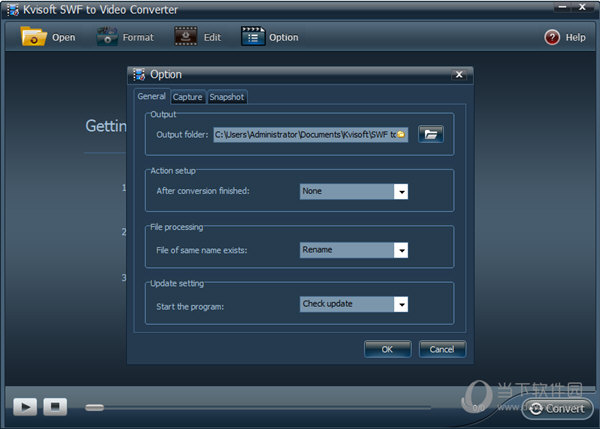Viewport: 600px width, 429px height.
Task: Click the Edit toolbar label
Action: [212, 38]
